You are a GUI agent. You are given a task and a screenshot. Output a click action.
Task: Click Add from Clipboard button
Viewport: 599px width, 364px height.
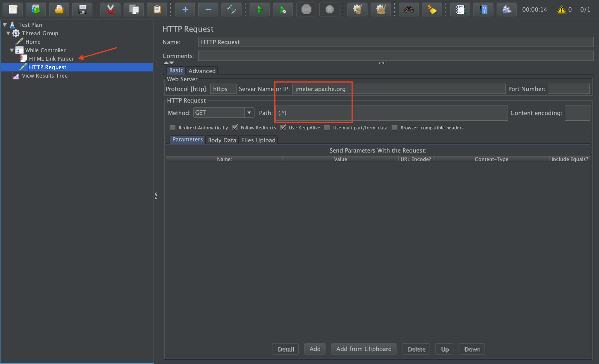364,349
